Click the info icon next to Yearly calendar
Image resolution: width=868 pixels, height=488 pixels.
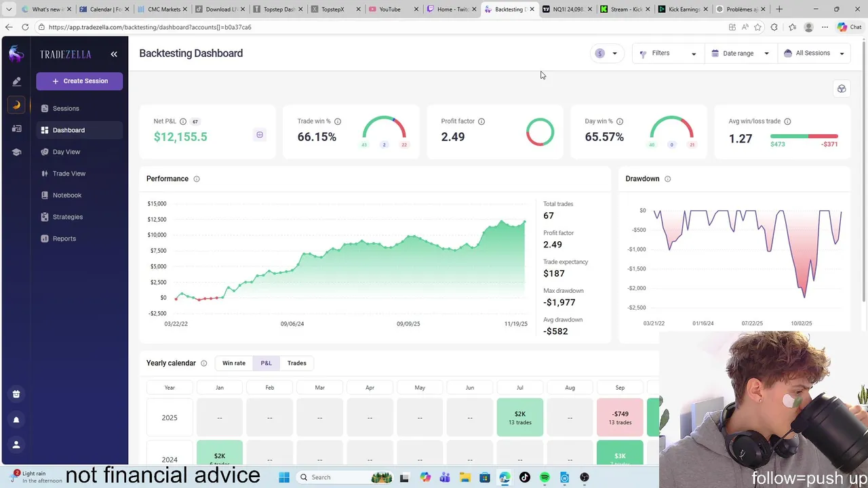(x=203, y=363)
